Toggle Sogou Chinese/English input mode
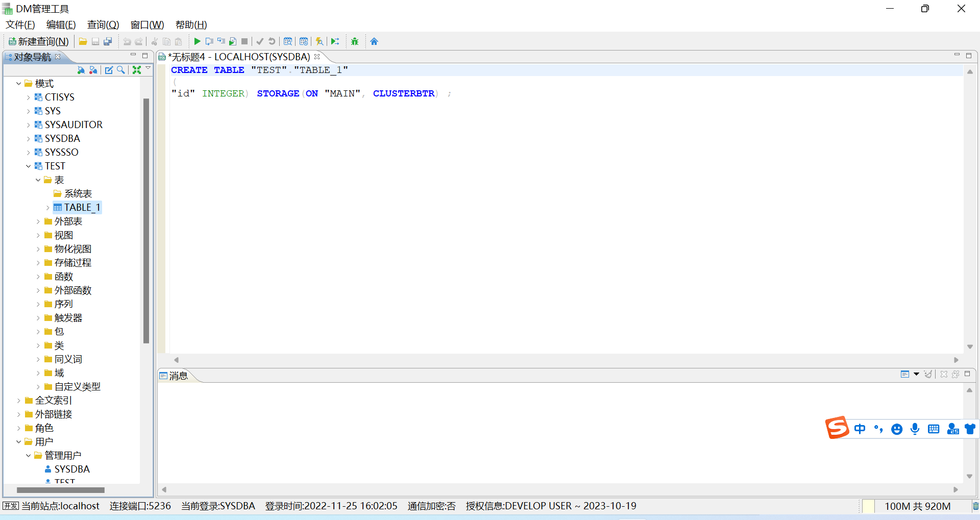This screenshot has height=520, width=980. 860,429
